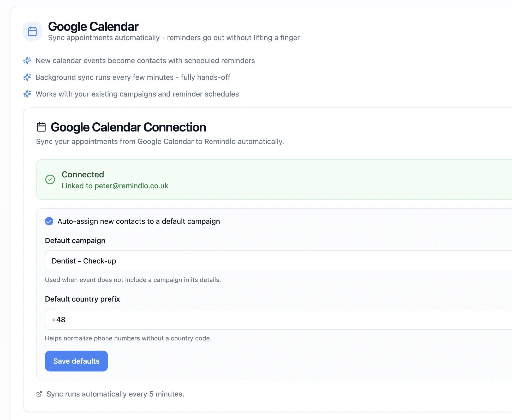Open the Google Calendar section header
The image size is (512, 420).
point(93,26)
